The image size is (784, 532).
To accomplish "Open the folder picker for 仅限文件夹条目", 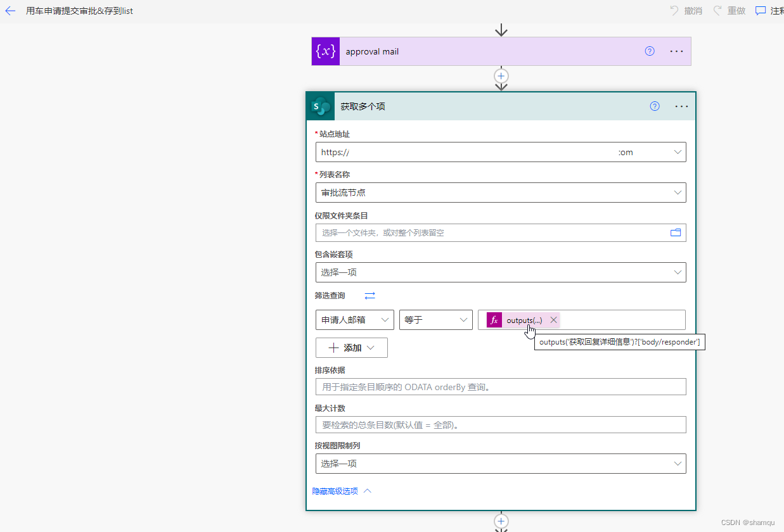I will pos(676,232).
